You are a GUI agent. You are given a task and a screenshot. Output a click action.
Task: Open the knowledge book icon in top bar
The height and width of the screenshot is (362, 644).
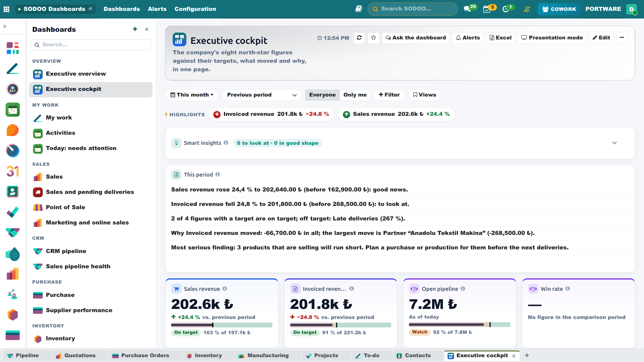click(x=359, y=9)
